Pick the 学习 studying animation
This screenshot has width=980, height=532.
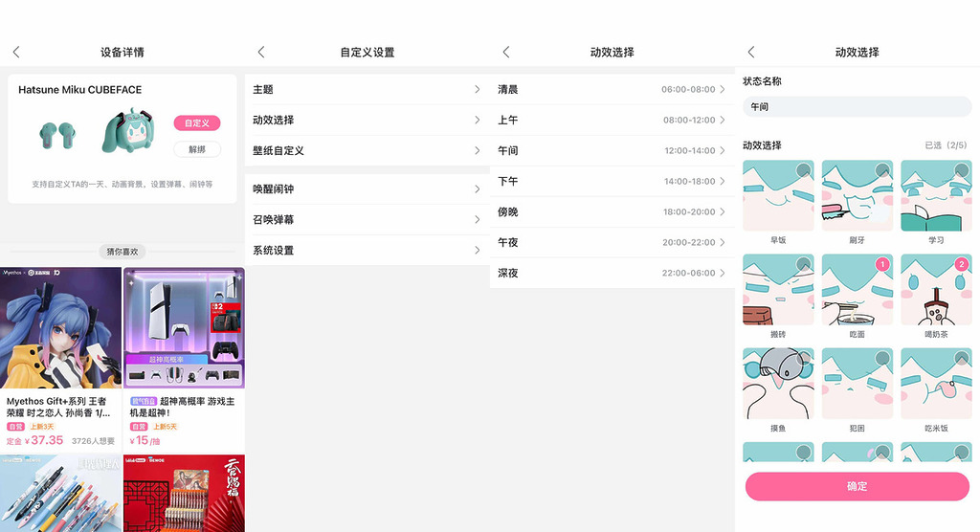(935, 195)
